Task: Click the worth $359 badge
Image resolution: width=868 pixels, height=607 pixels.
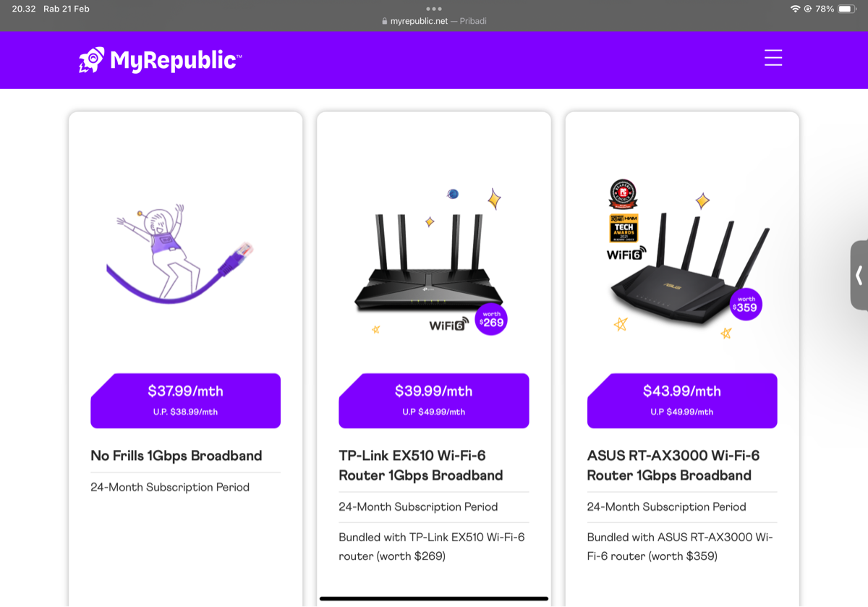Action: pos(745,305)
